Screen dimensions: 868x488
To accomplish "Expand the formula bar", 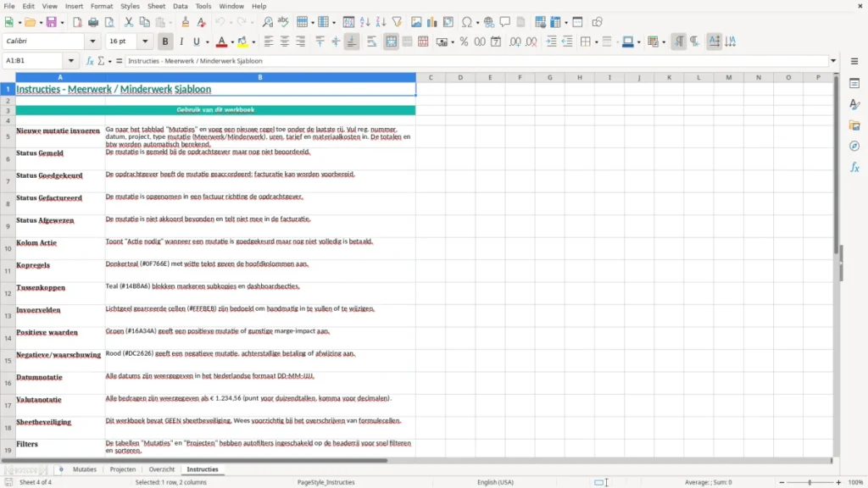I will click(833, 61).
